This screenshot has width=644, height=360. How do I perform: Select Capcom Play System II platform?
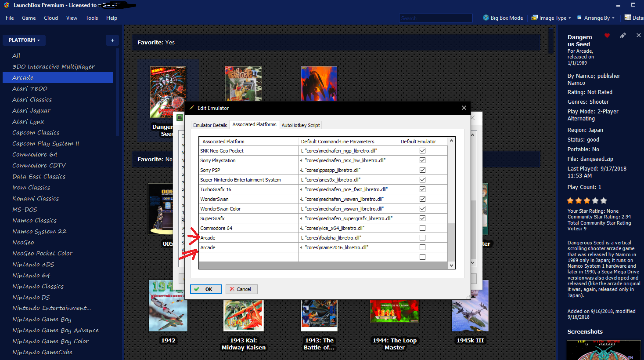[x=46, y=143]
